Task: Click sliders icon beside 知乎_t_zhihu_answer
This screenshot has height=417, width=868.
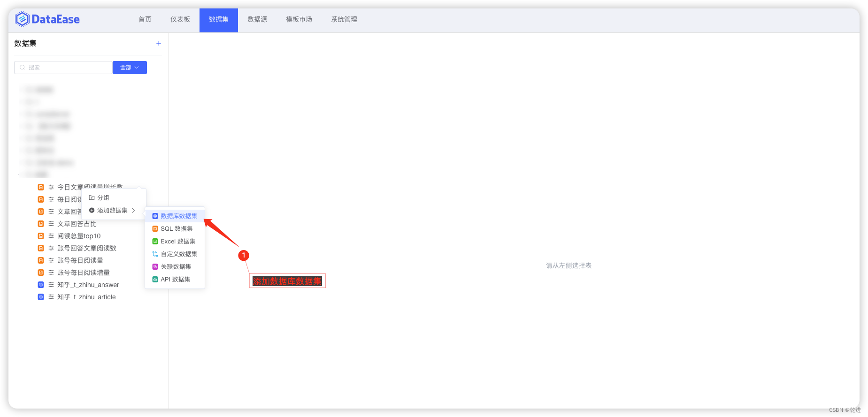Action: pyautogui.click(x=51, y=285)
